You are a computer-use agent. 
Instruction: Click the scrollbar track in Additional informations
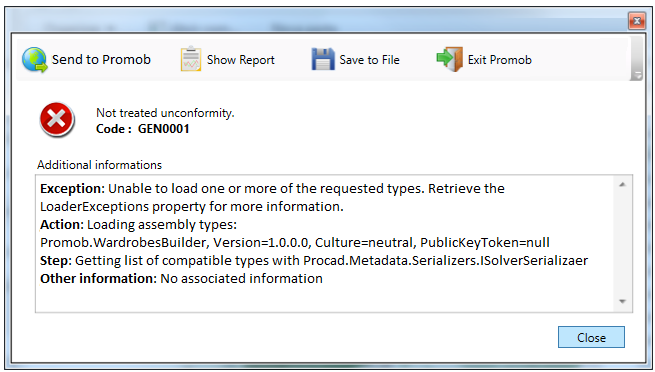pos(622,242)
